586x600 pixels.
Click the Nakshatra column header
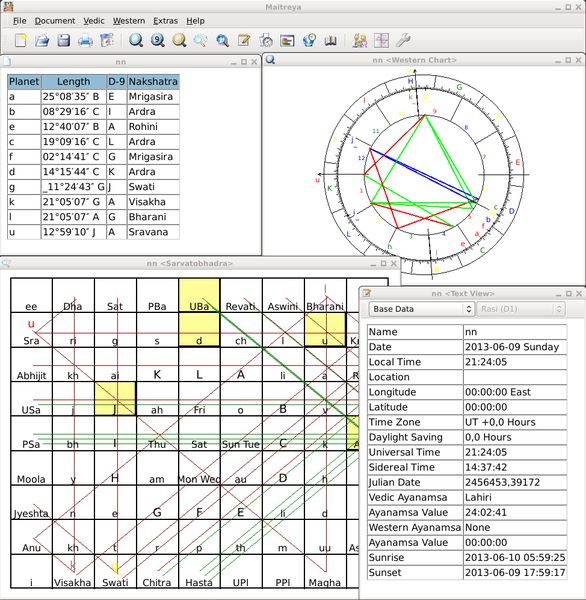tap(153, 82)
